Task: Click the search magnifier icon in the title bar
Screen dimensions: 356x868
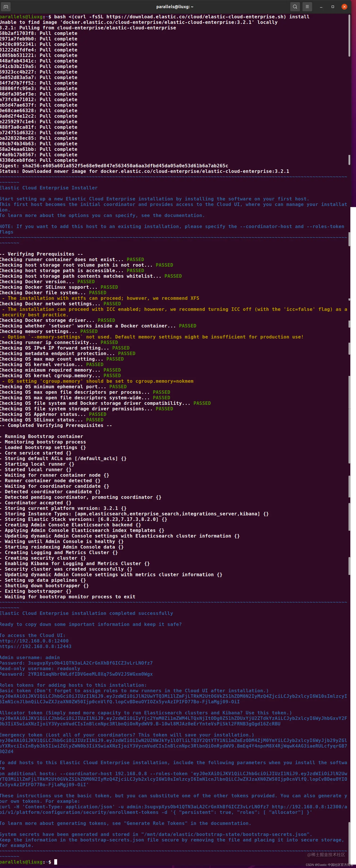Action: (295, 7)
